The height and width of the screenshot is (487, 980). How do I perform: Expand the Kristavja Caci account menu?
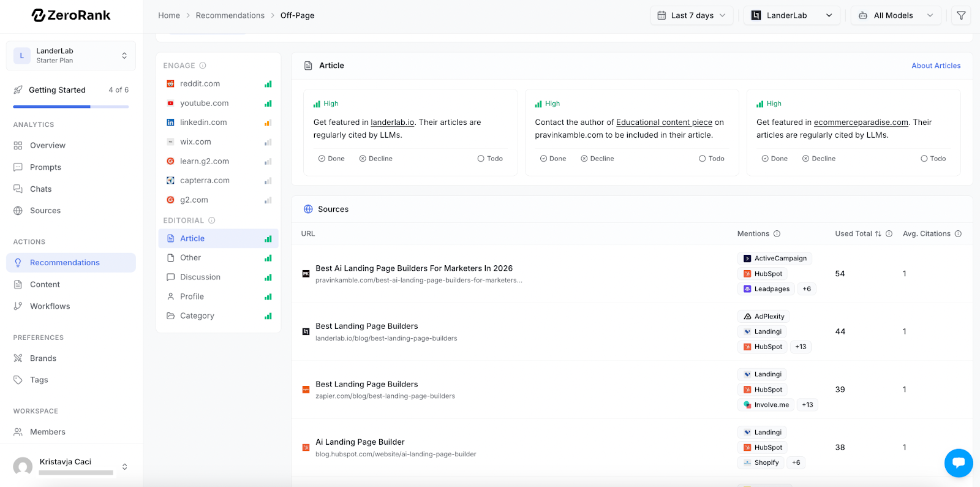(125, 467)
